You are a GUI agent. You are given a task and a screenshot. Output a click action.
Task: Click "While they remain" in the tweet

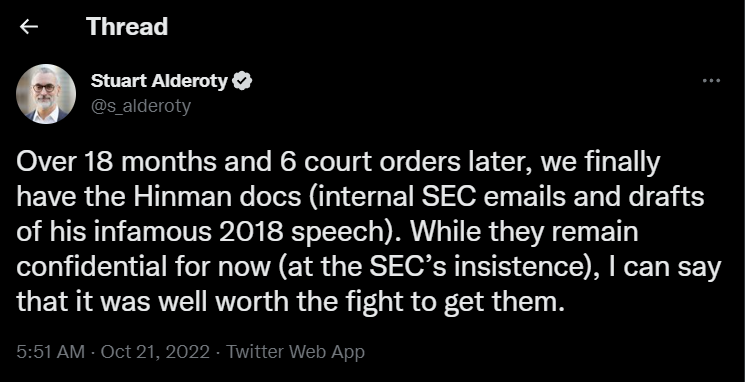[x=523, y=232]
